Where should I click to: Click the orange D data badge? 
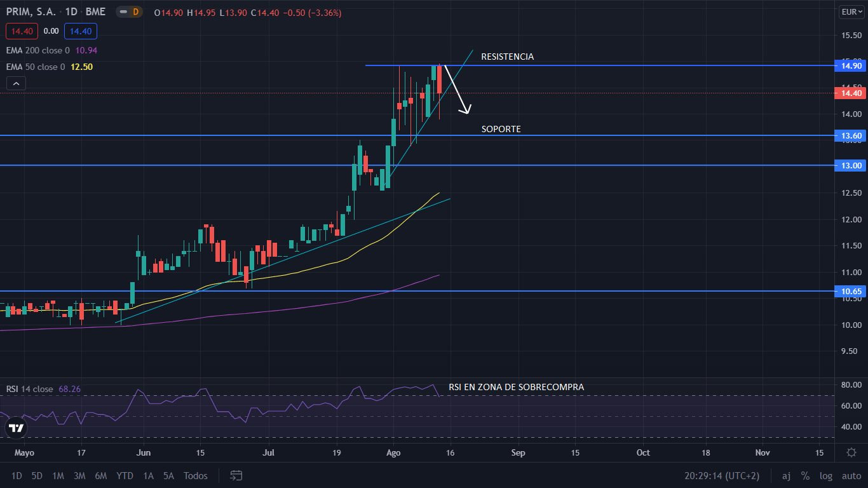pyautogui.click(x=135, y=12)
